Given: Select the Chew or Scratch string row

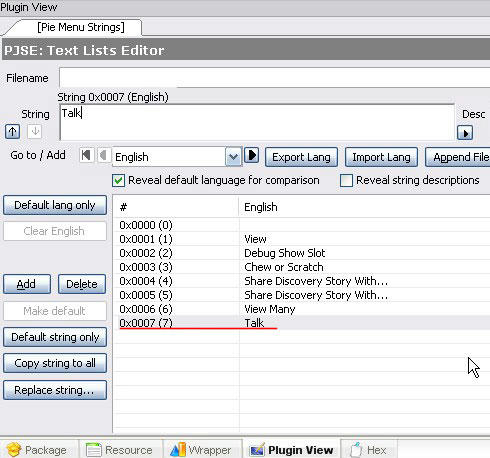Looking at the screenshot, I should [x=301, y=267].
